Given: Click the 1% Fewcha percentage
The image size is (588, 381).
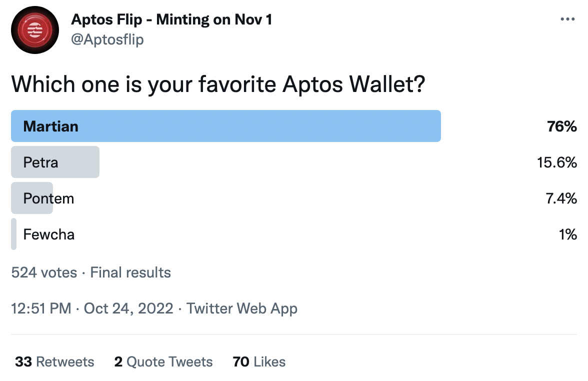Looking at the screenshot, I should pos(567,234).
